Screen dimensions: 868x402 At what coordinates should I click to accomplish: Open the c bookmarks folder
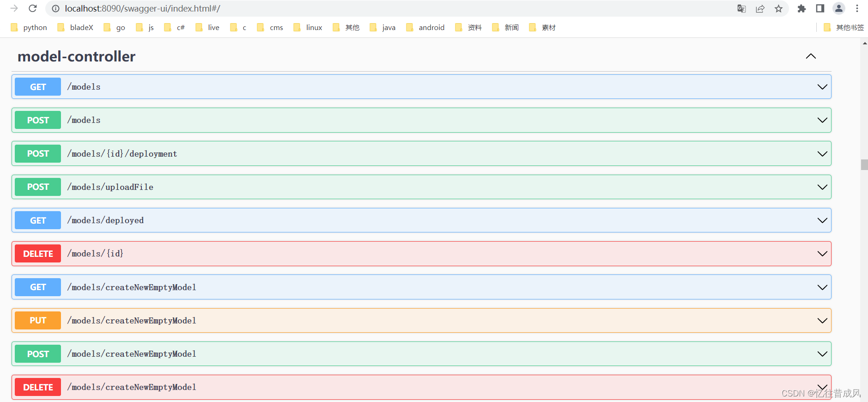(x=238, y=27)
